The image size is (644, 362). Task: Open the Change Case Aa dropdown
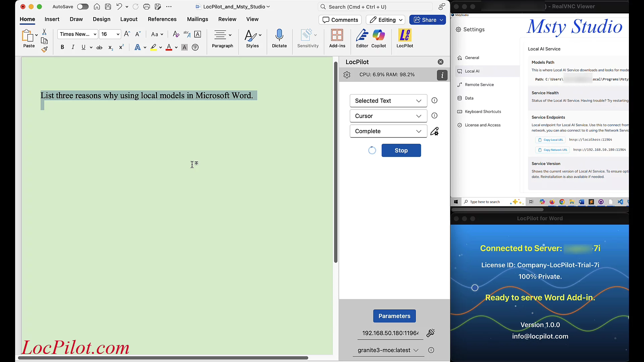click(157, 34)
